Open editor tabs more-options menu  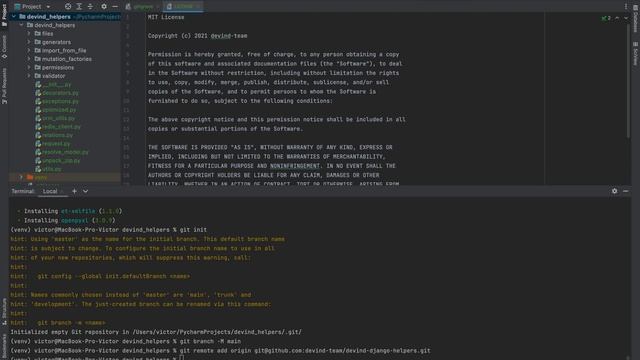click(x=626, y=7)
